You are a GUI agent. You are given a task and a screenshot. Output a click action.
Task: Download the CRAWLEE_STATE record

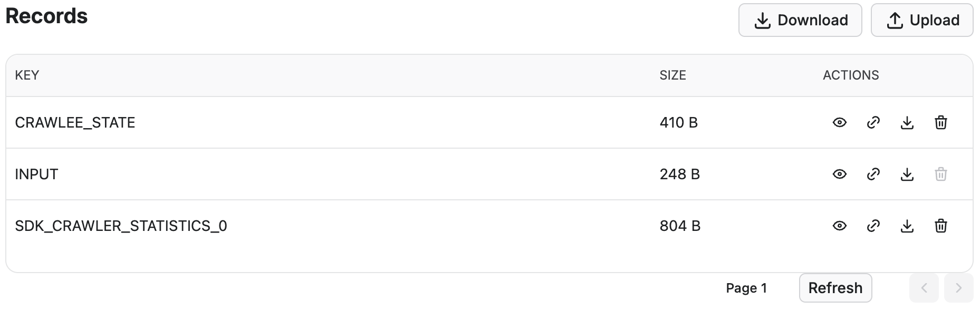[x=907, y=123]
